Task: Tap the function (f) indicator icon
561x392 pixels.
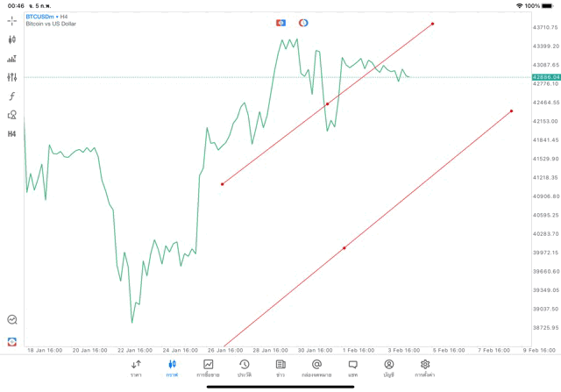Action: click(12, 96)
